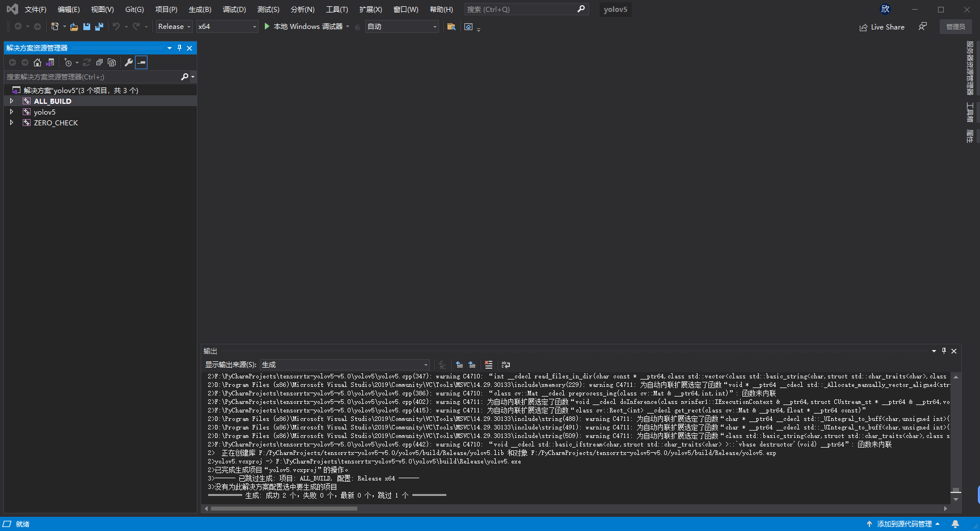Image resolution: width=980 pixels, height=531 pixels.
Task: Open the output source 生成 dropdown
Action: [345, 365]
